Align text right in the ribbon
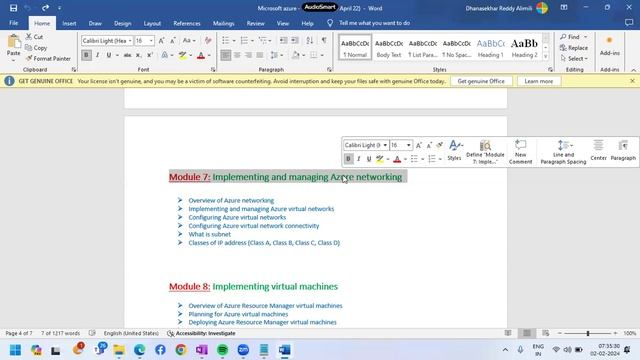Viewport: 640px width, 360px height. pyautogui.click(x=248, y=55)
